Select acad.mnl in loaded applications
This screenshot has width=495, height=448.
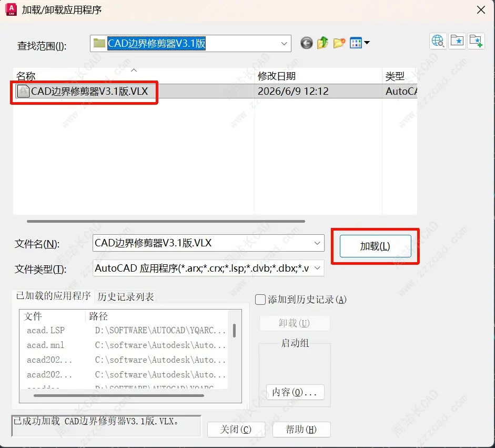point(45,345)
